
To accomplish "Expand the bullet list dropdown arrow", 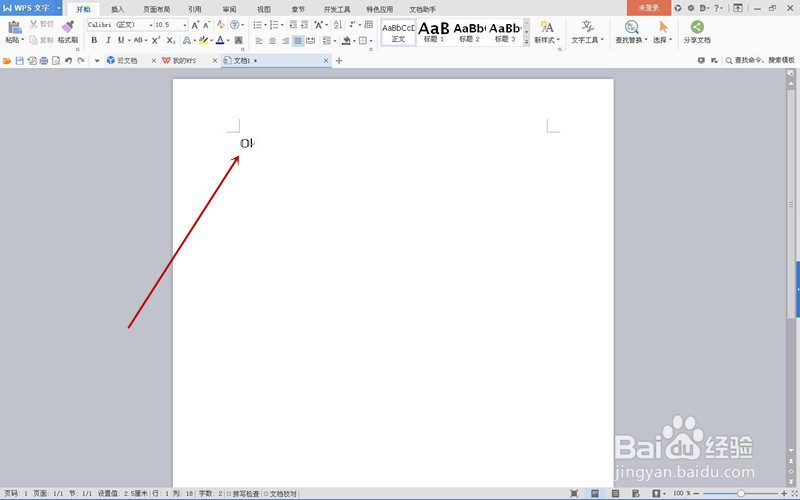I will 266,25.
